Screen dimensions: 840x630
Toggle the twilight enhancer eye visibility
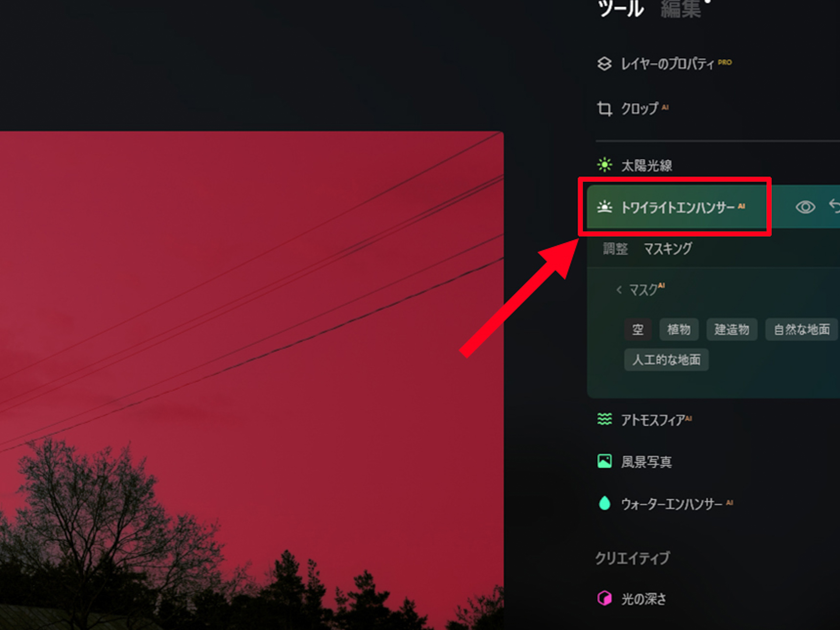[x=805, y=207]
